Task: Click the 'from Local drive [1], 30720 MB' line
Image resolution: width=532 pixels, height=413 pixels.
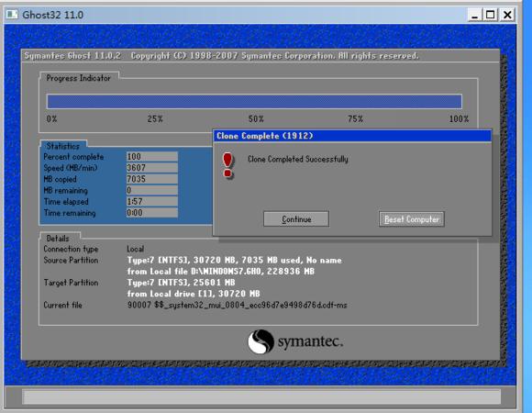Action: (194, 294)
